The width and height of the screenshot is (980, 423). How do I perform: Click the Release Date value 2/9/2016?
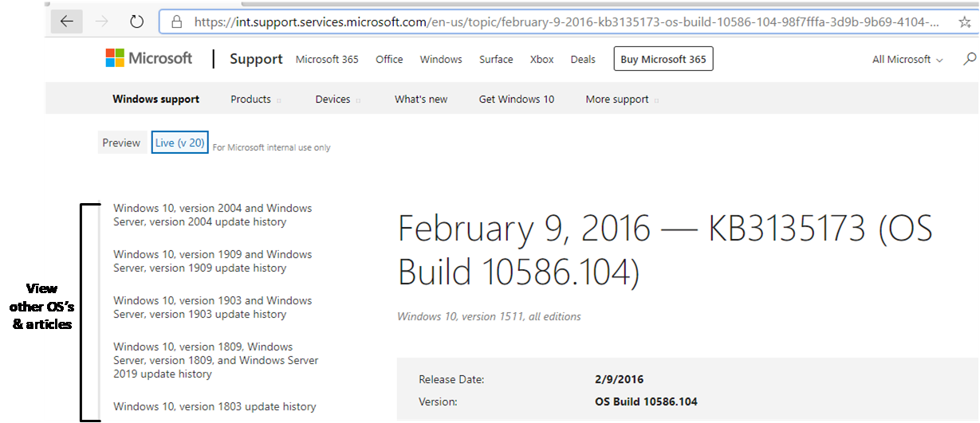click(x=620, y=380)
